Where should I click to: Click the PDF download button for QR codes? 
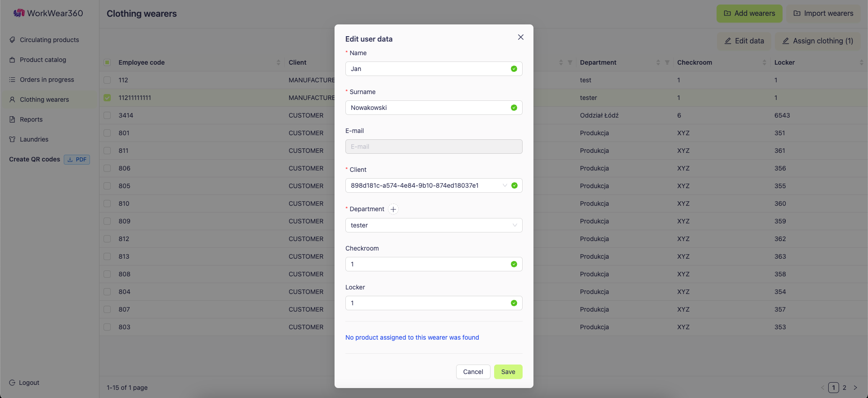tap(77, 160)
